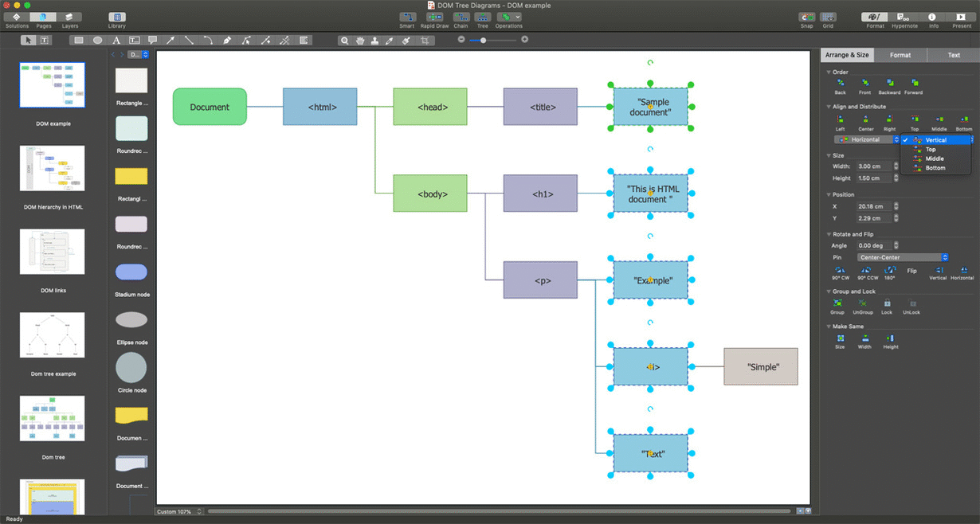Open the Tree drawing tool
980x524 pixels.
[x=483, y=18]
